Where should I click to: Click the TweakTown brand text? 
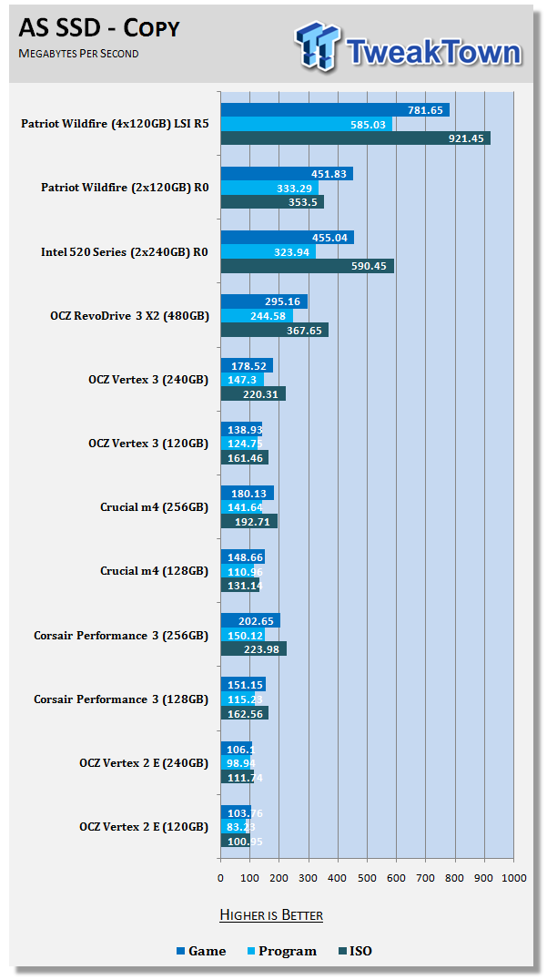point(433,51)
